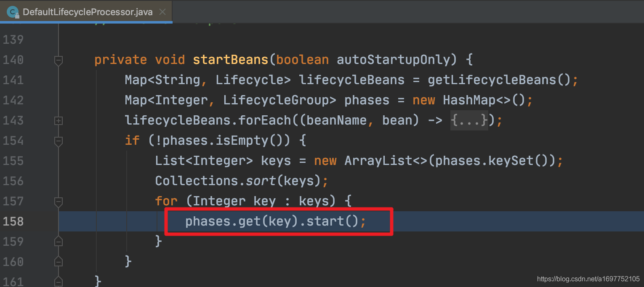Click fold end marker at line 160
Viewport: 644px width, 287px height.
click(59, 261)
